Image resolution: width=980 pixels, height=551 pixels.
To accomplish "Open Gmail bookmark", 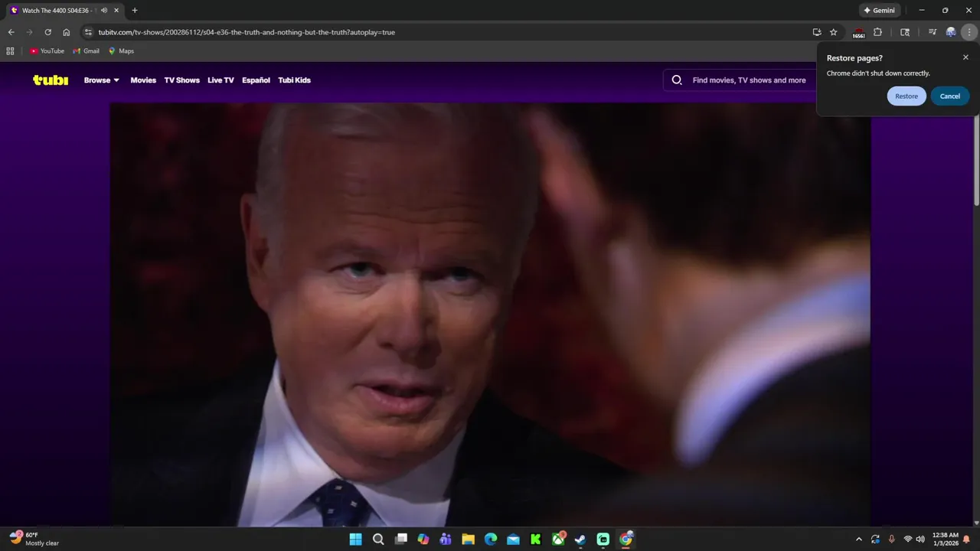I will click(x=86, y=51).
